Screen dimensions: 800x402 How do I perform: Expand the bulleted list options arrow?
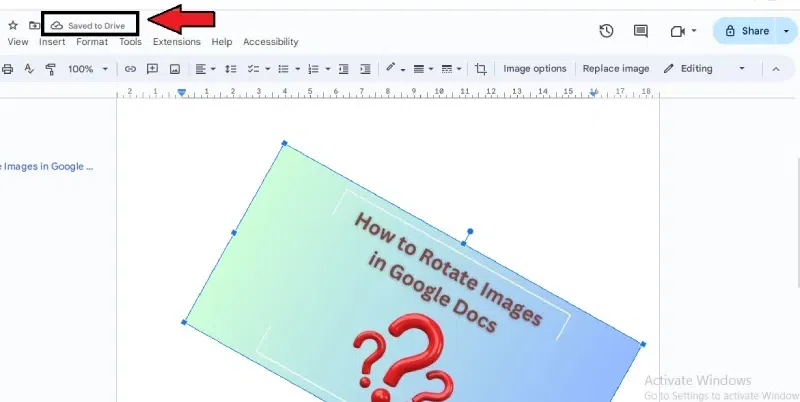click(x=297, y=69)
